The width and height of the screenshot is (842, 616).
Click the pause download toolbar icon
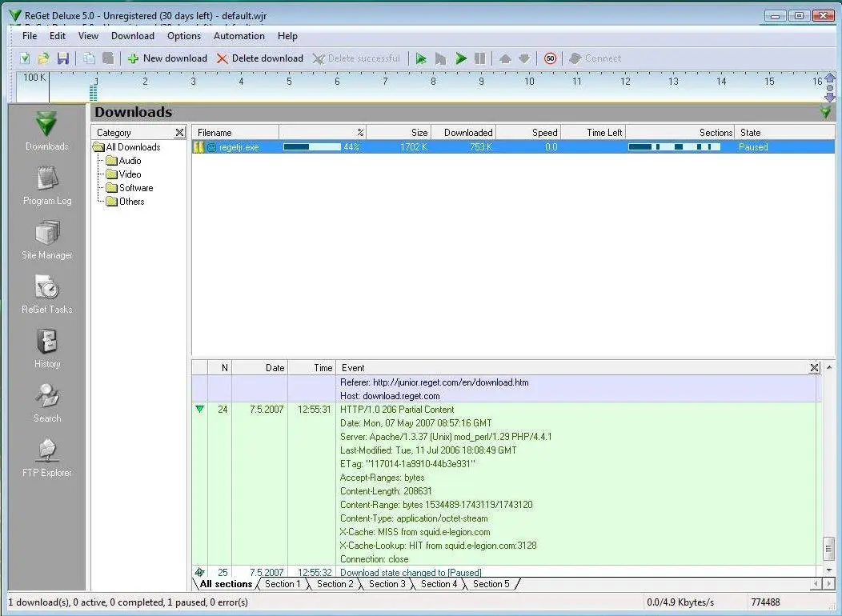[480, 58]
